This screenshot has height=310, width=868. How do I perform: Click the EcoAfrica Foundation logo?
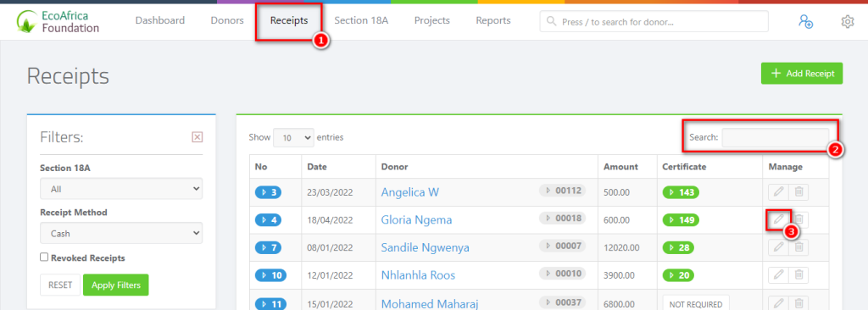coord(58,21)
